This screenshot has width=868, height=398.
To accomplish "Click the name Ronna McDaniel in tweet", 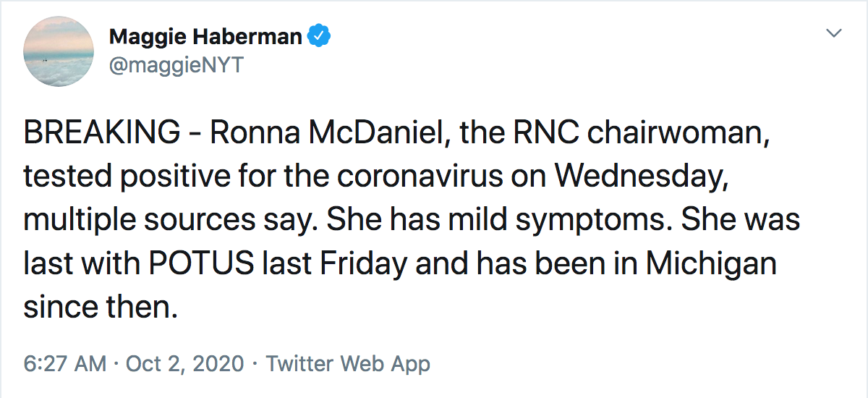I will [315, 134].
